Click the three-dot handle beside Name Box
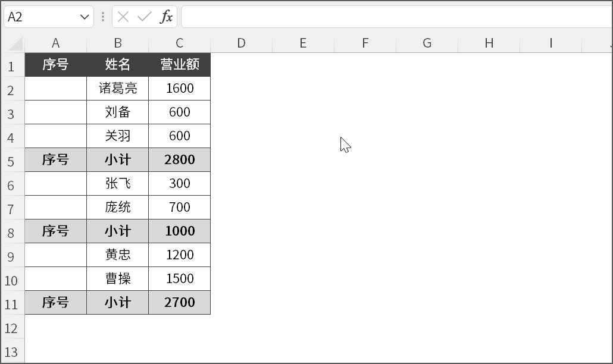This screenshot has height=364, width=613. coord(103,17)
